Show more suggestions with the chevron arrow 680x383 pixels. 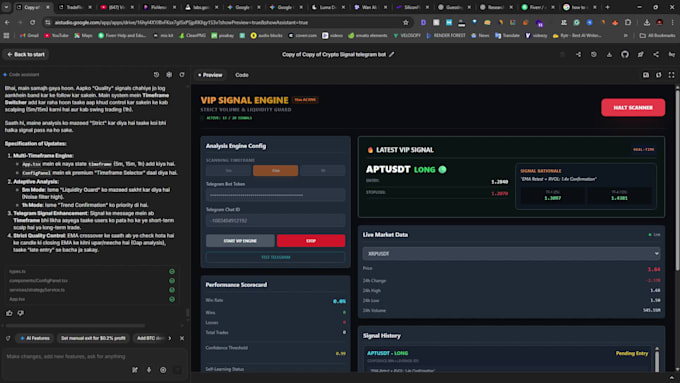tap(170, 338)
